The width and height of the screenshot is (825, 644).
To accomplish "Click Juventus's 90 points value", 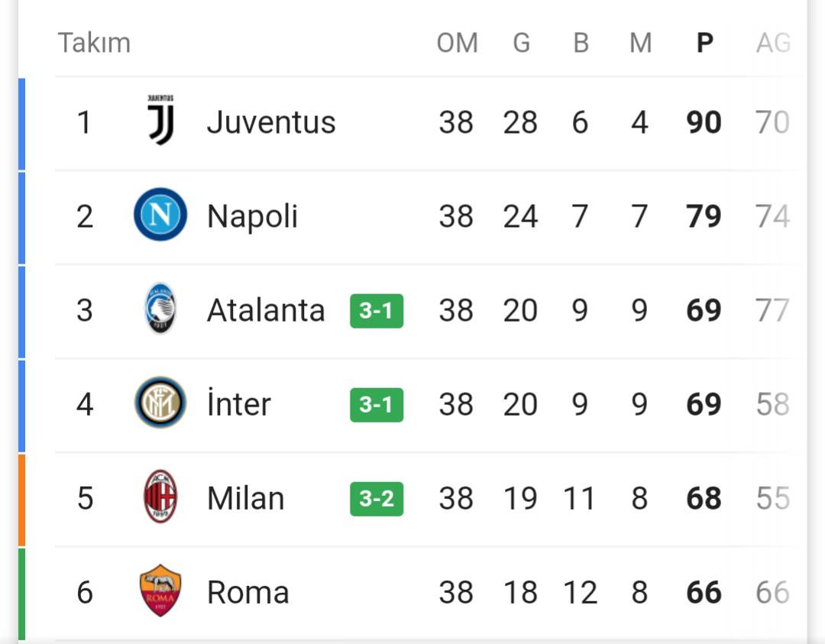I will [704, 122].
